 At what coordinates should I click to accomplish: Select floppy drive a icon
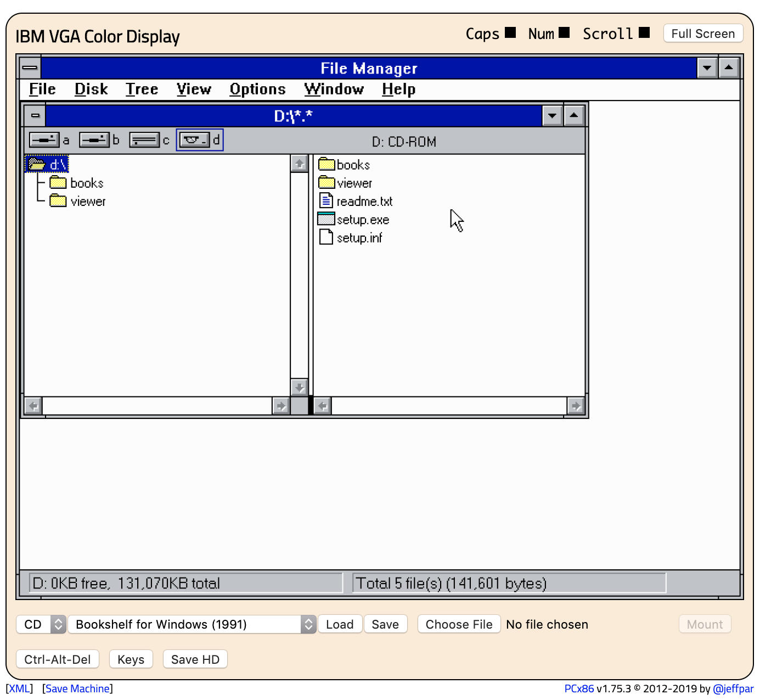44,139
